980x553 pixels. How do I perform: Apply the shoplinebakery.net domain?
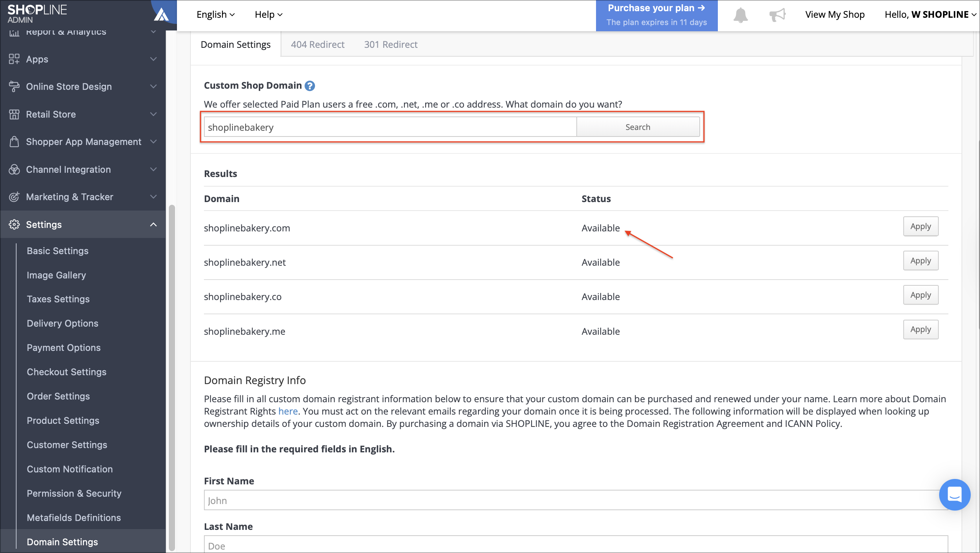pos(921,261)
